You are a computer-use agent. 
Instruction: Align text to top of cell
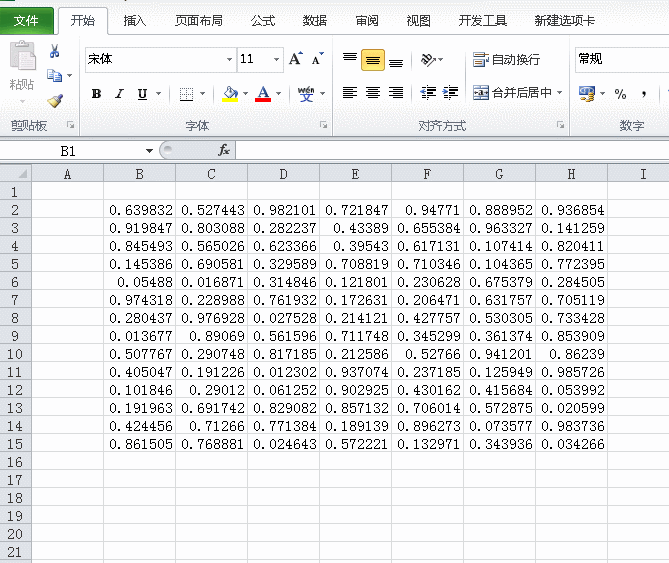[x=350, y=59]
